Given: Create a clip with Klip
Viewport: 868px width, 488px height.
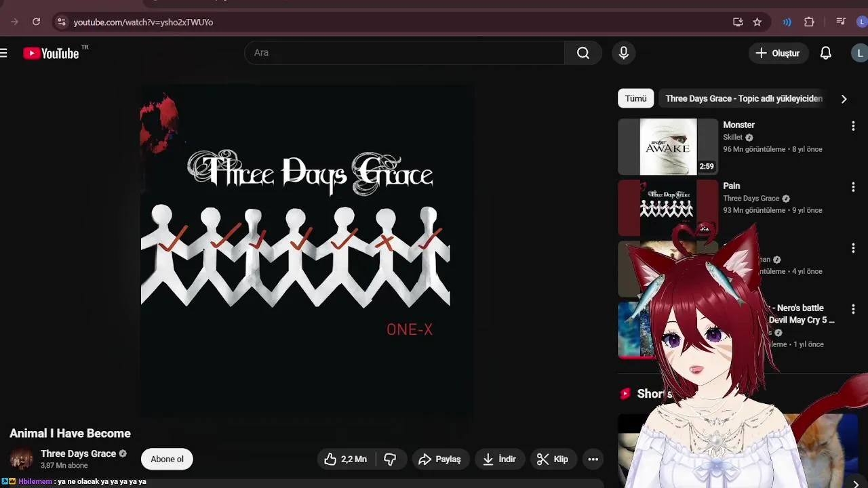Looking at the screenshot, I should pos(553,459).
